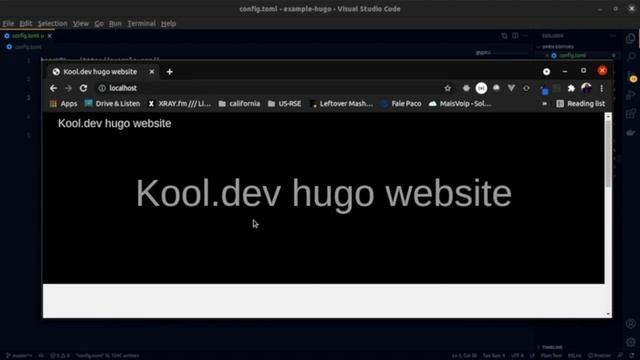Open the XRAY.fm bookmark
This screenshot has height=360, width=640.
[x=179, y=104]
